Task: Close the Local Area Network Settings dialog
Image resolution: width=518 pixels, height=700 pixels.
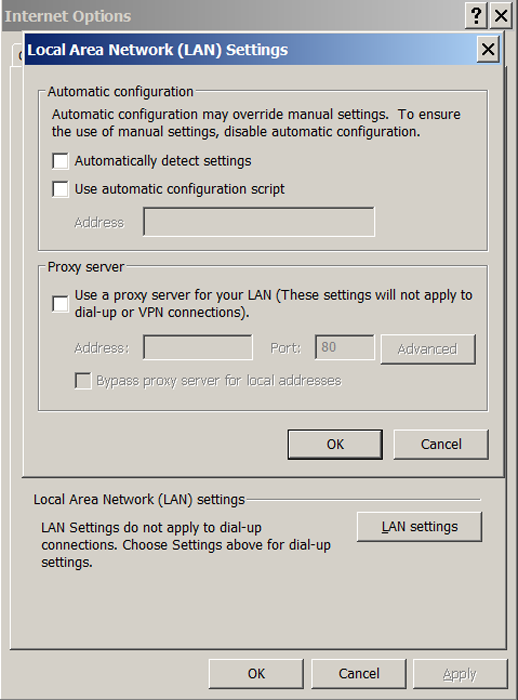Action: tap(488, 49)
